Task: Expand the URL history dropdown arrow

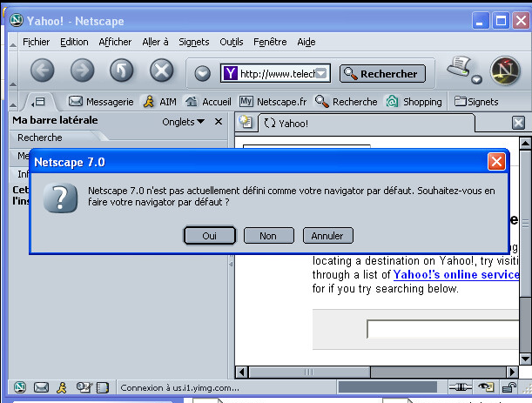Action: coord(321,73)
